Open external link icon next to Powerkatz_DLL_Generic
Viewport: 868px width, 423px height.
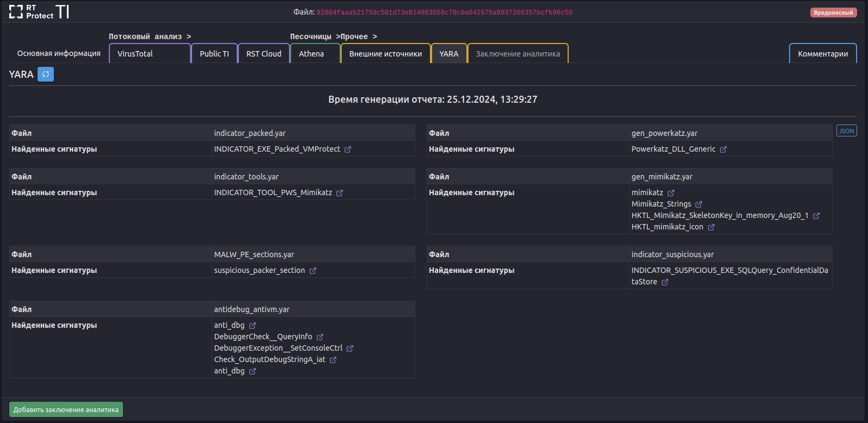click(723, 150)
